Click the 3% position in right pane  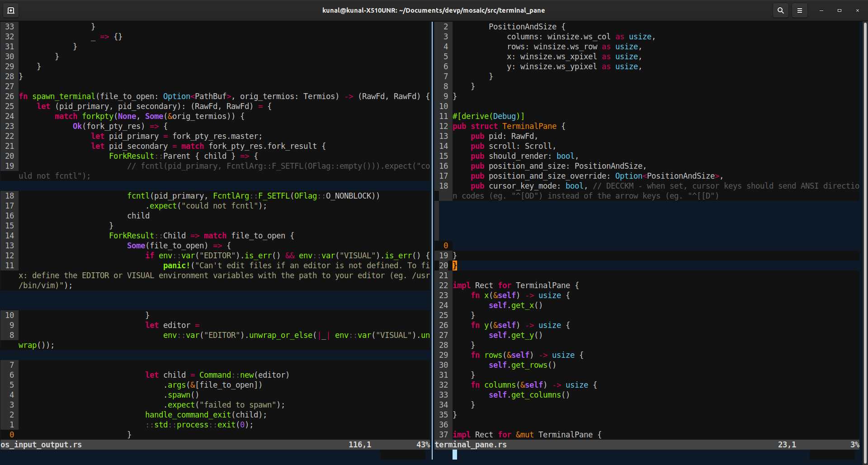point(855,445)
